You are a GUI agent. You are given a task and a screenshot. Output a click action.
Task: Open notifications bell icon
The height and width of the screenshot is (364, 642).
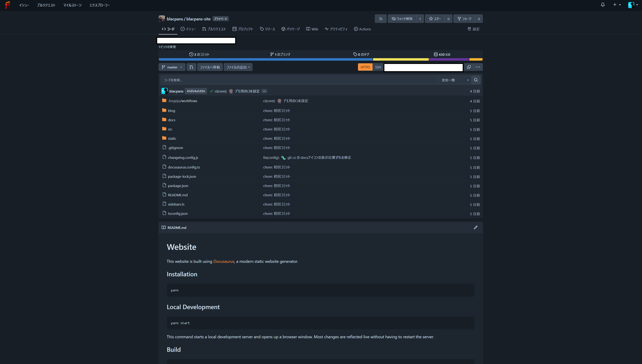[x=603, y=5]
